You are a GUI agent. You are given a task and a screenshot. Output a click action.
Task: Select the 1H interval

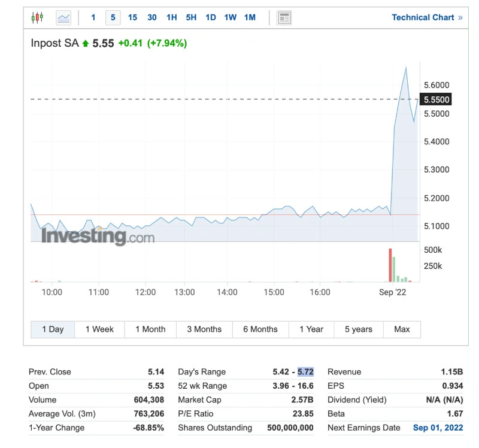coord(172,17)
